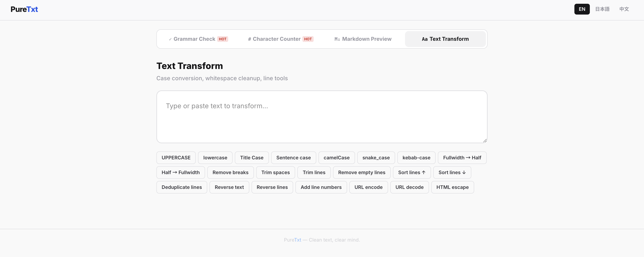Click the checkmark icon on Grammar Check
Image resolution: width=644 pixels, height=257 pixels.
tap(170, 39)
